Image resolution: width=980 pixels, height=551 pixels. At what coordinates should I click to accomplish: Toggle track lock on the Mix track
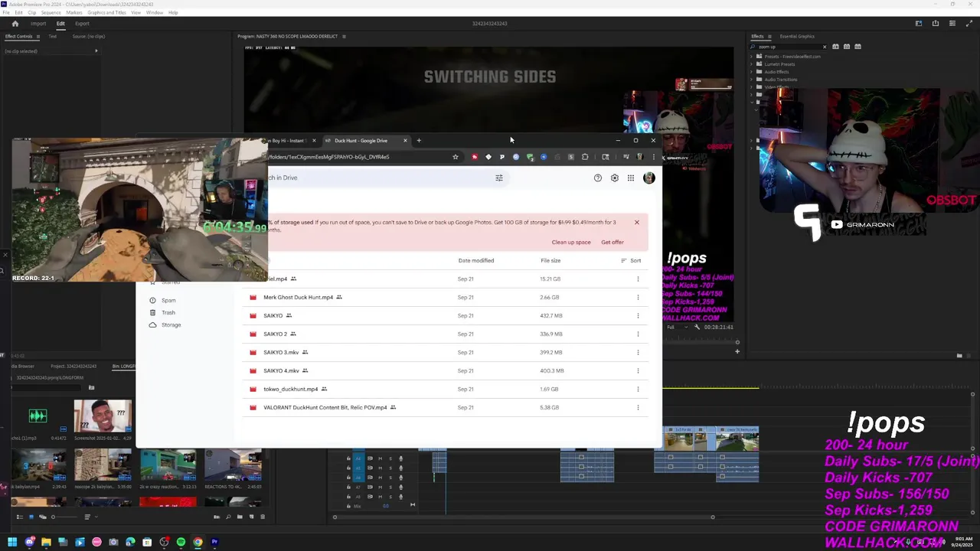coord(348,506)
